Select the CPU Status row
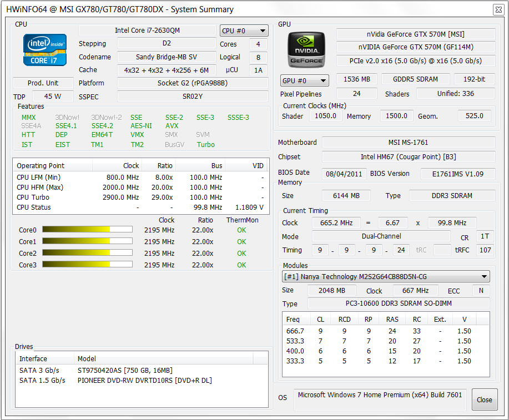Screen dimensions: 509x420 (x=141, y=208)
